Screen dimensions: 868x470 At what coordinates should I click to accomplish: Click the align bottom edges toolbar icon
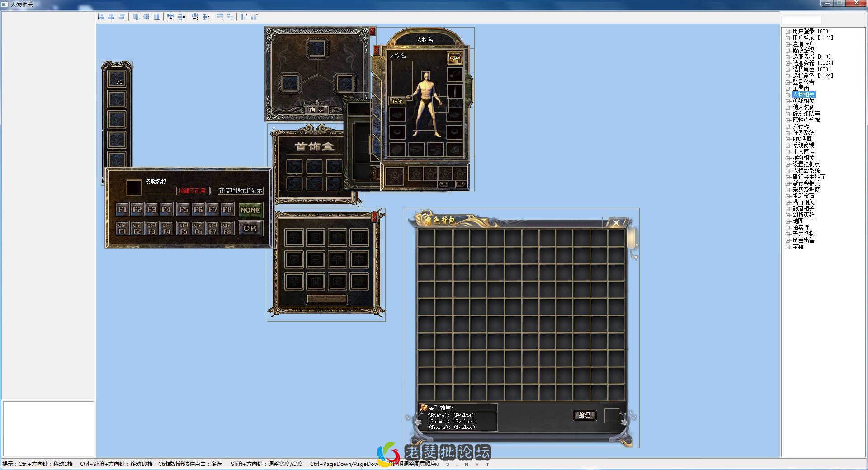tap(156, 17)
